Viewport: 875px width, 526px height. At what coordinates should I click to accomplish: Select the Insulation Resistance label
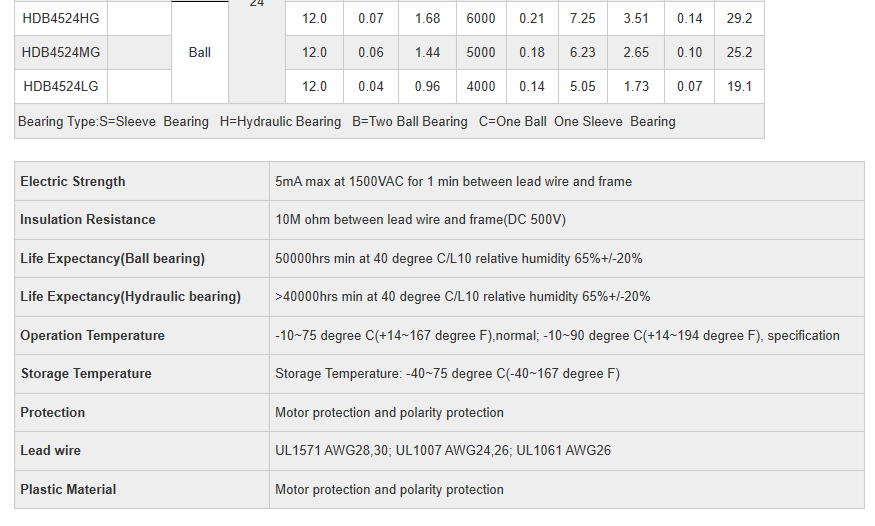(x=88, y=219)
